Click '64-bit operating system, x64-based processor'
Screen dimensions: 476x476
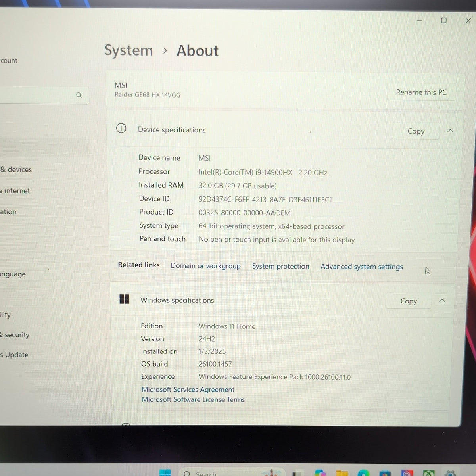click(271, 226)
